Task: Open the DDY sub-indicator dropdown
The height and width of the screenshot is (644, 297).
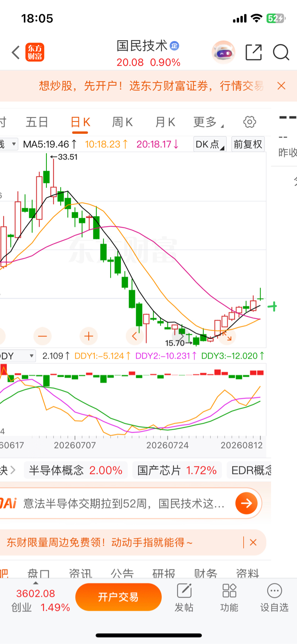Action: 17,356
